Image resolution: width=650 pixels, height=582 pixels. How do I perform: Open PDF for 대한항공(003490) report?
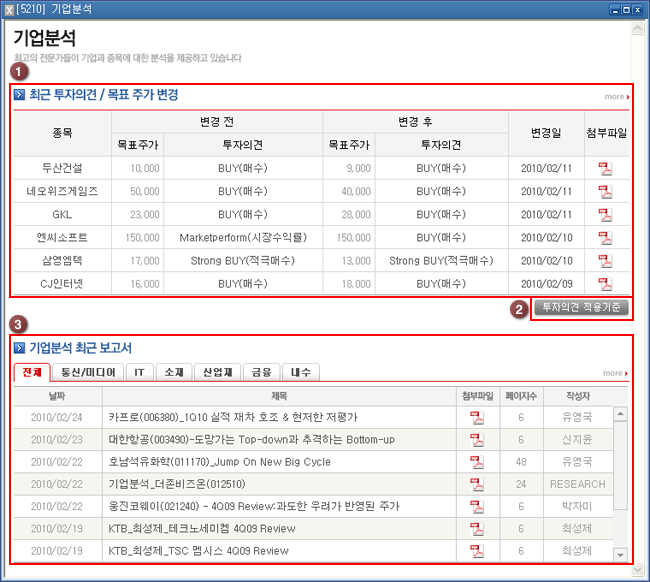(x=477, y=440)
